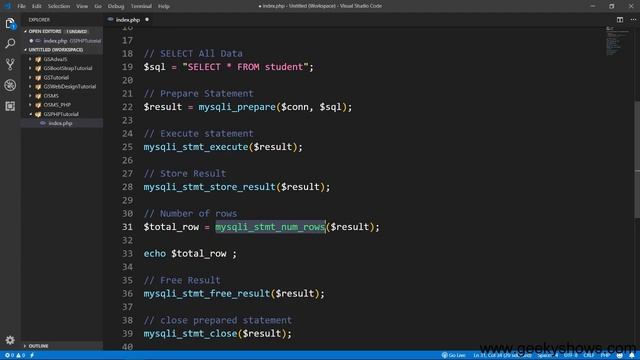Click the feedback smiley in status bar

click(x=620, y=355)
